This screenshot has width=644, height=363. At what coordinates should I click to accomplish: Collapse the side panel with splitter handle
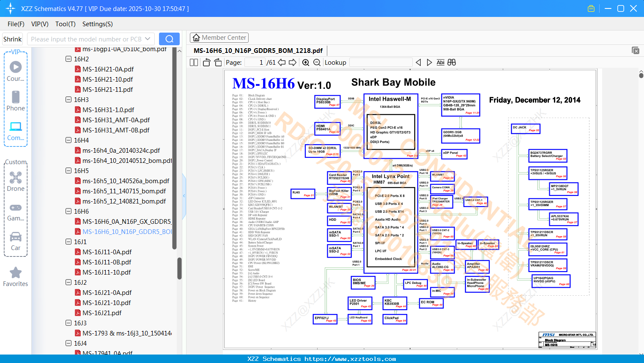click(x=184, y=195)
